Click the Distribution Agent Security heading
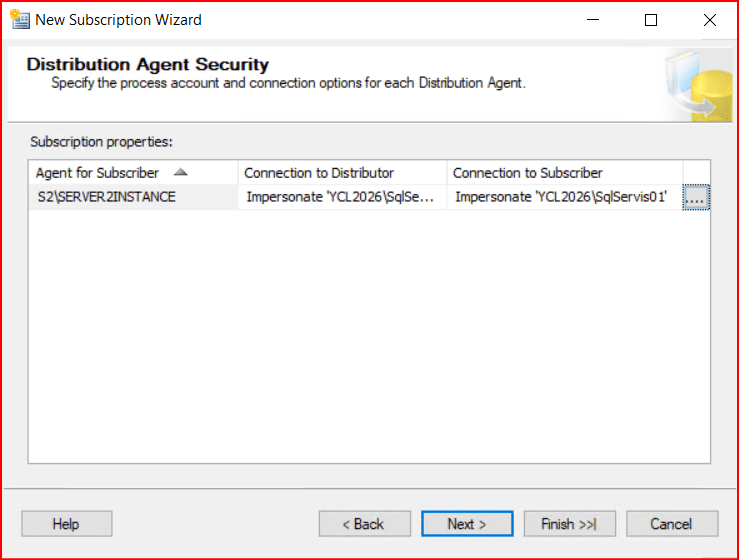The width and height of the screenshot is (739, 560). point(148,65)
